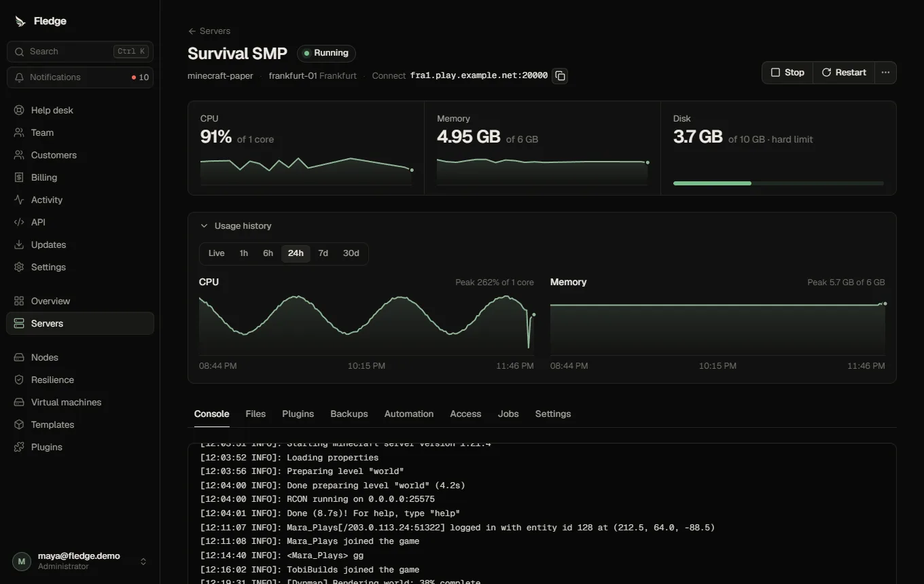Click the Notifications bell icon
Image resolution: width=924 pixels, height=584 pixels.
(x=20, y=77)
